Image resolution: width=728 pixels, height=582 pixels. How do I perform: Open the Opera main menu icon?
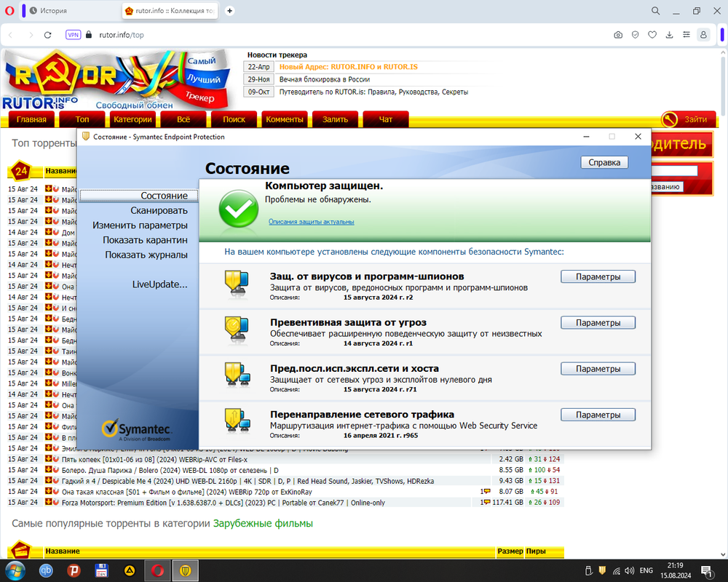(9, 11)
